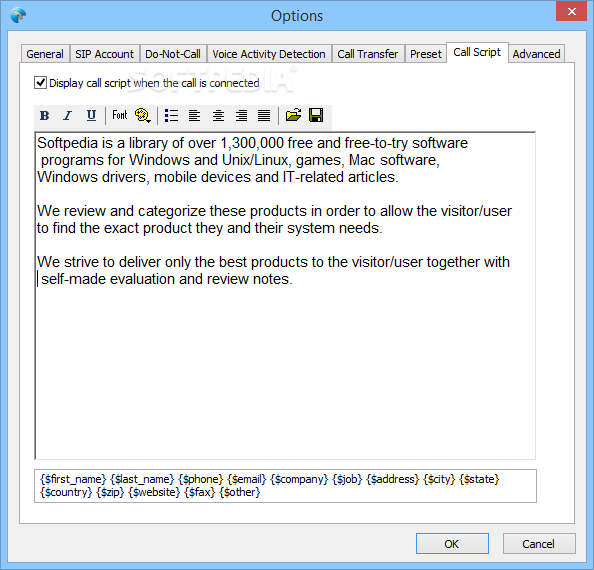The height and width of the screenshot is (570, 594).
Task: Click the line starting 'We review and categorize'
Action: tap(274, 211)
